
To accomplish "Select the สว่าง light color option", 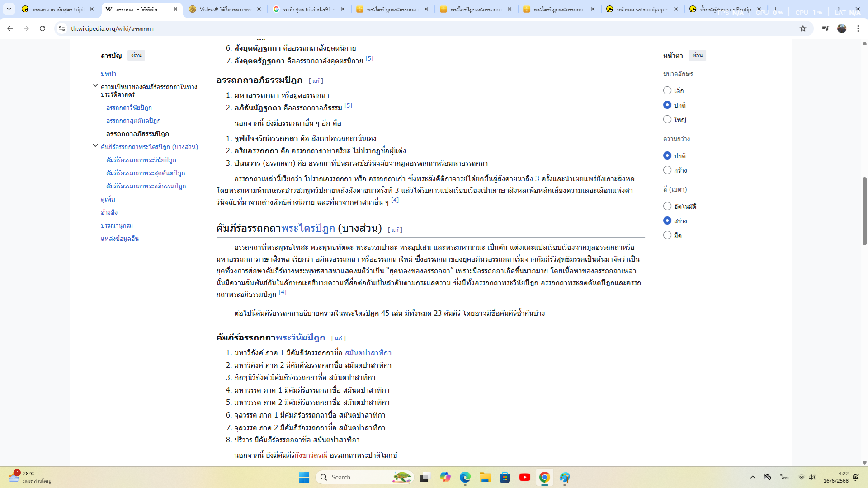I will pos(667,221).
